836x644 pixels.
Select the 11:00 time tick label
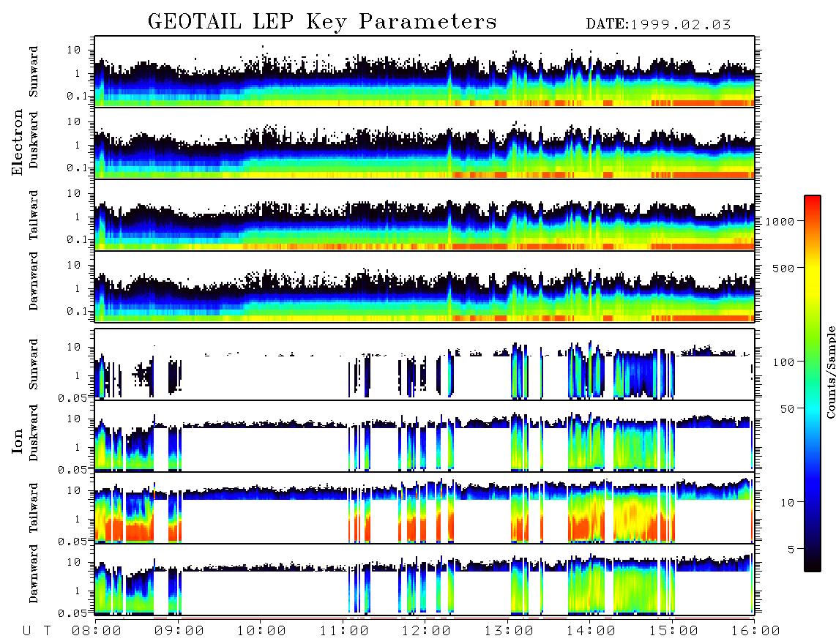(344, 631)
